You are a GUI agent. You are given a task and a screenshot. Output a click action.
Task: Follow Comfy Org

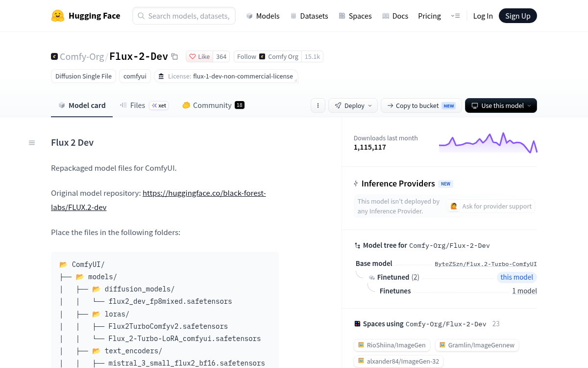pyautogui.click(x=246, y=56)
